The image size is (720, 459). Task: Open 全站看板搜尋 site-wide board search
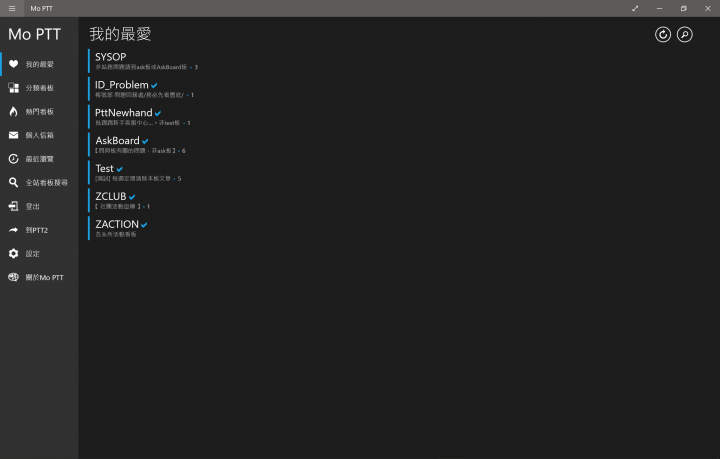tap(39, 183)
